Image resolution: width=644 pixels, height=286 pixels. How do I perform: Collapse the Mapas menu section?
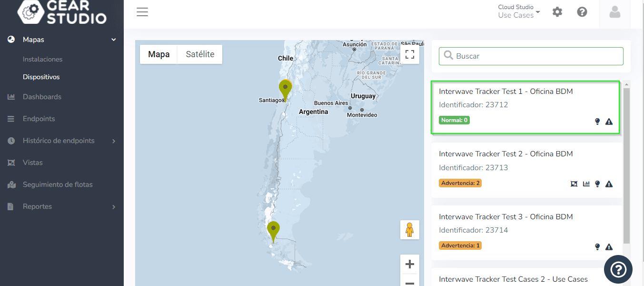click(113, 40)
